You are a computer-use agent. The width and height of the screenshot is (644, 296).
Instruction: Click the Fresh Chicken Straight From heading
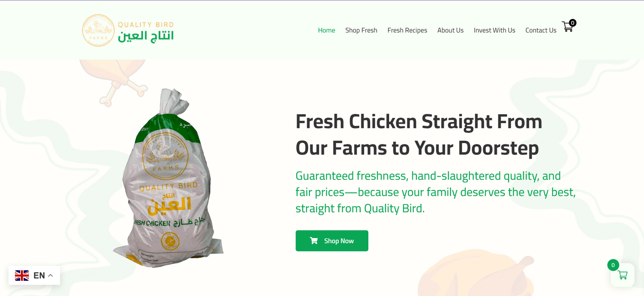[419, 135]
